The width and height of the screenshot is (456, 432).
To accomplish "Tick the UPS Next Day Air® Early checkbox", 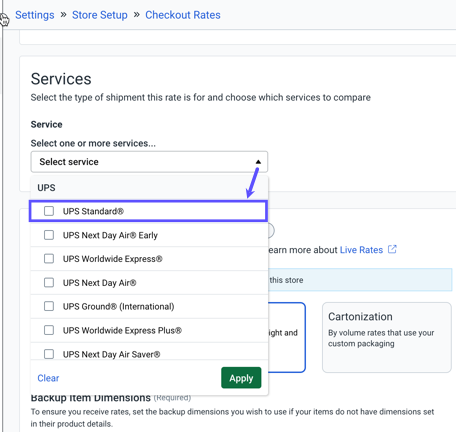I will tap(49, 235).
